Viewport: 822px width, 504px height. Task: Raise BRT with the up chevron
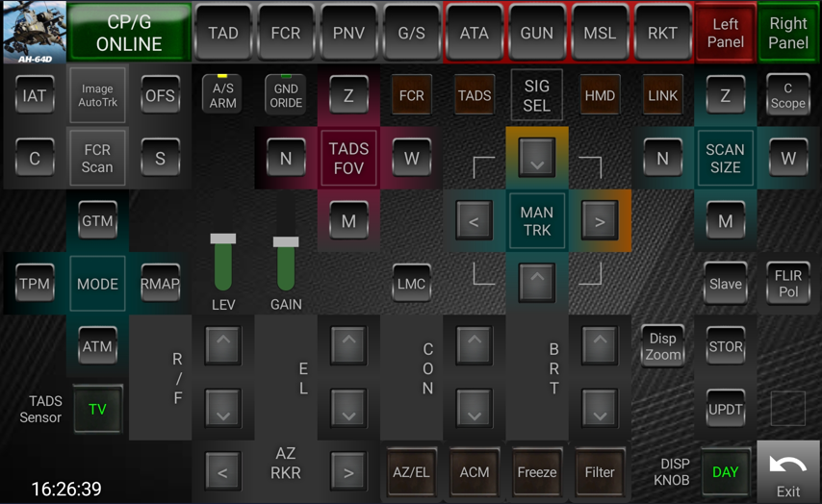coord(599,346)
